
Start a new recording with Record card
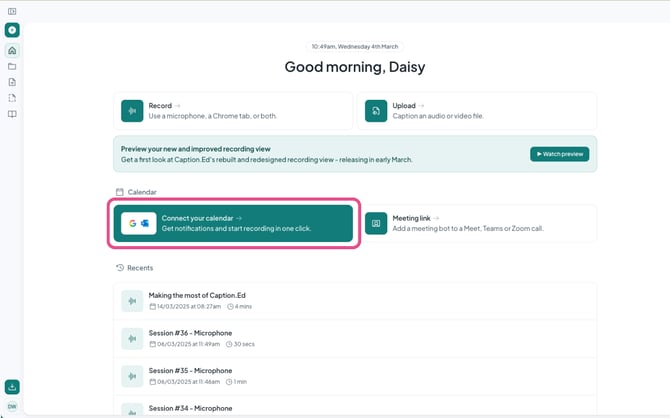point(233,111)
